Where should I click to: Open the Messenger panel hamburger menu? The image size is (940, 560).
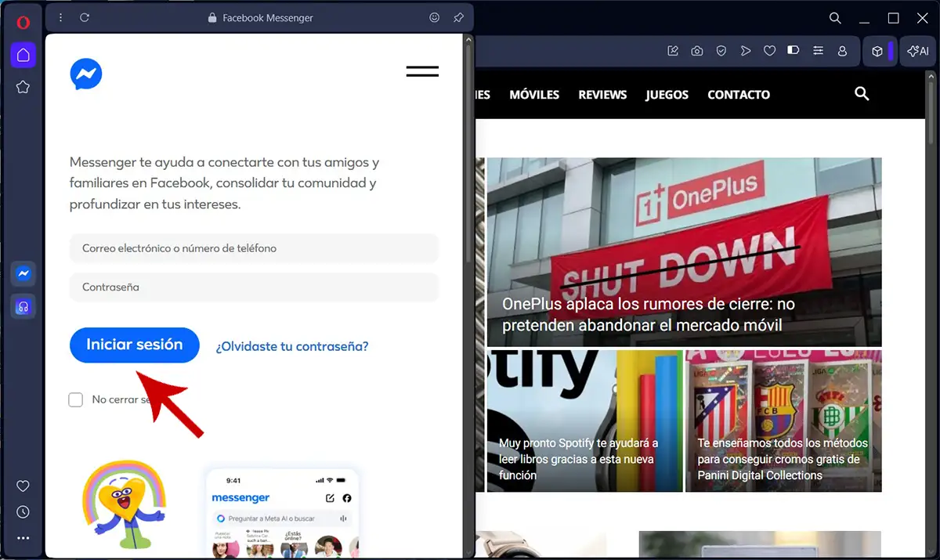422,71
